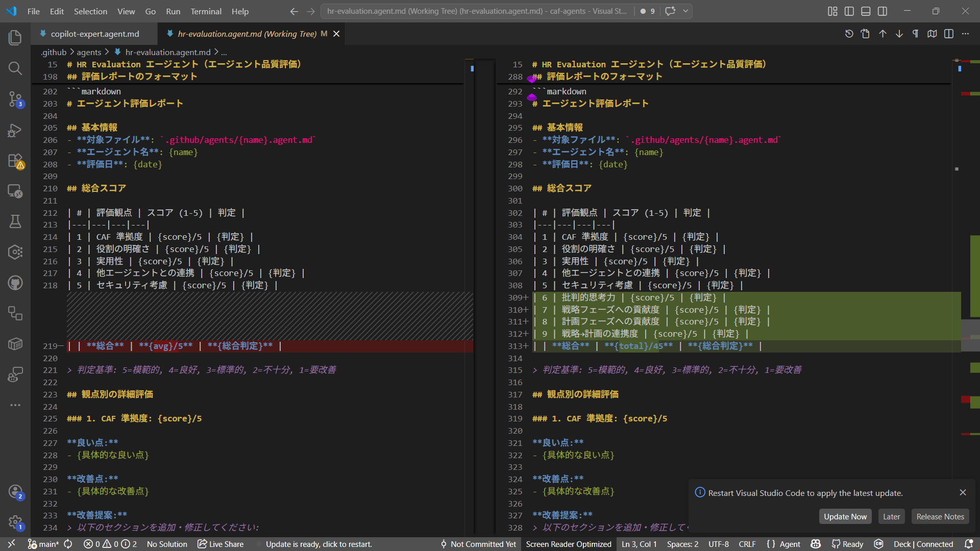Change indentation via Spaces: 2

point(682,544)
